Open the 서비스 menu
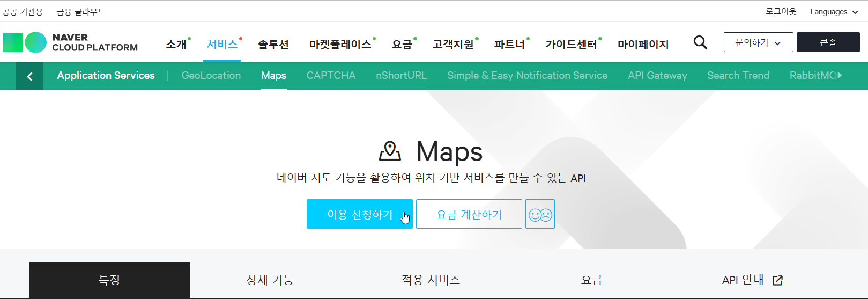 point(222,44)
